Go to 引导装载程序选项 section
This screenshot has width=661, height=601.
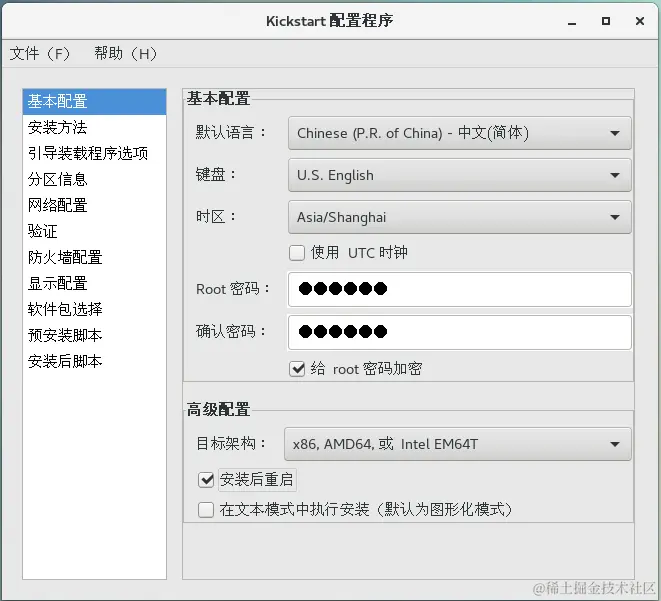[94, 153]
